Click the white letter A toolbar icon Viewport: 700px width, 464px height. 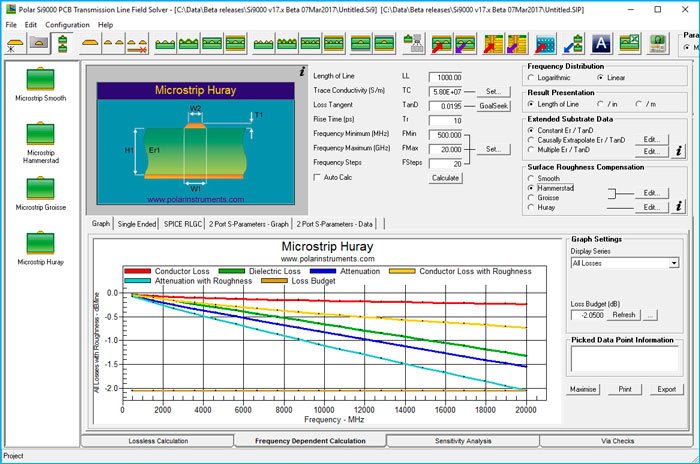pos(601,44)
